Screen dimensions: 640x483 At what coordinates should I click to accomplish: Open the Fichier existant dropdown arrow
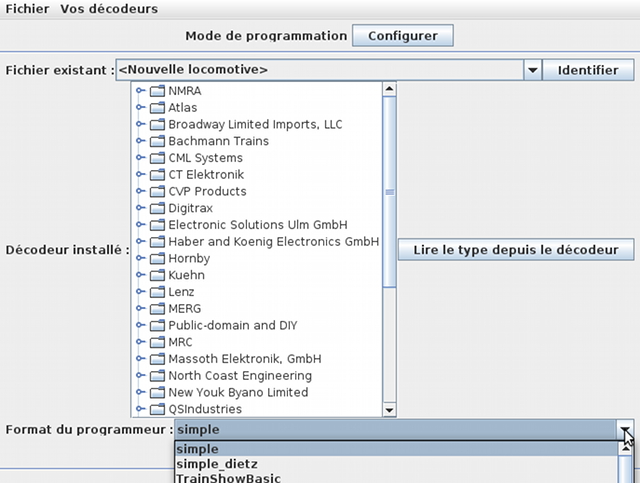532,70
